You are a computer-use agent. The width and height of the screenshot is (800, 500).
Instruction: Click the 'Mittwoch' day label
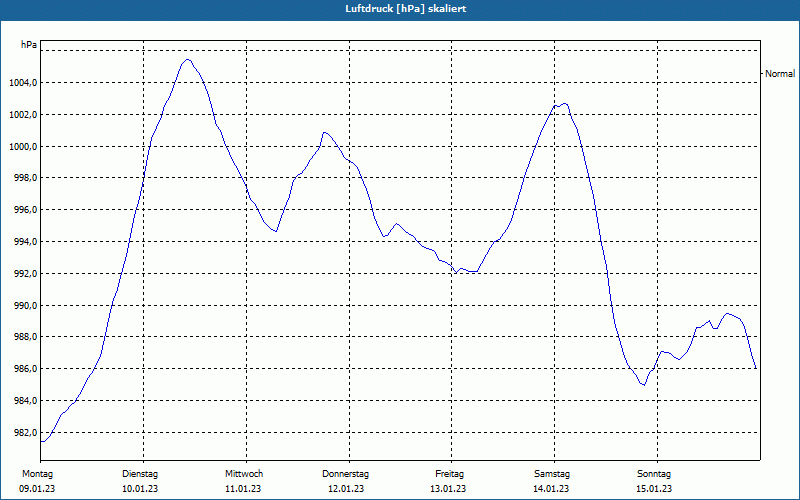coord(244,474)
